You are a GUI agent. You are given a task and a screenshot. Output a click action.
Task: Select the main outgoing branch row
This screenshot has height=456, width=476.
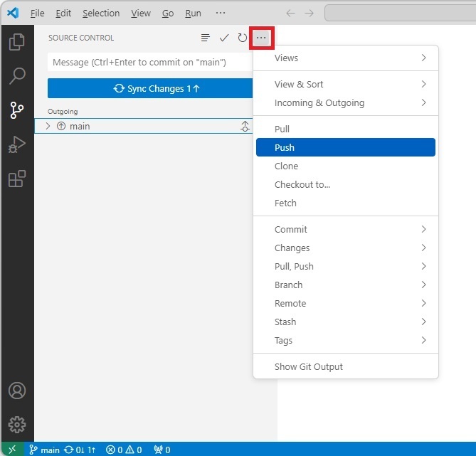(144, 126)
